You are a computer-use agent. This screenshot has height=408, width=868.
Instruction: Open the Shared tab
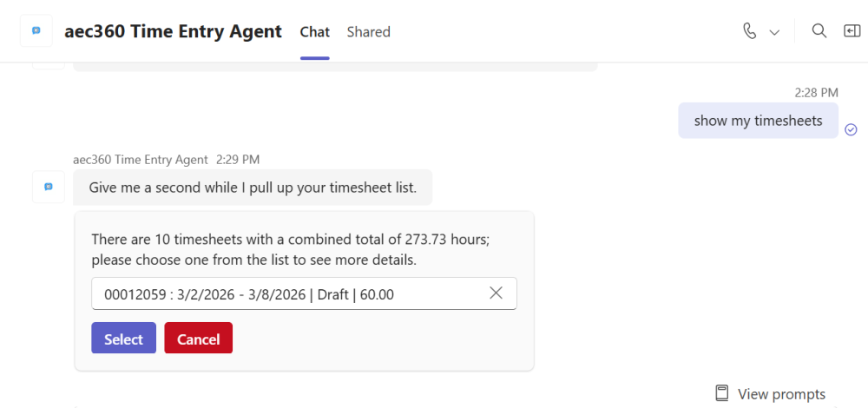click(368, 32)
